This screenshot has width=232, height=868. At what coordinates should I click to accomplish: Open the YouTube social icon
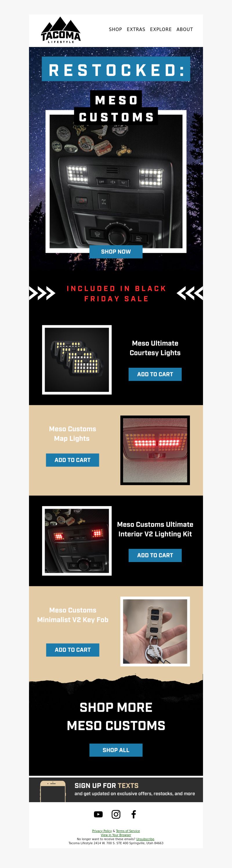98,814
